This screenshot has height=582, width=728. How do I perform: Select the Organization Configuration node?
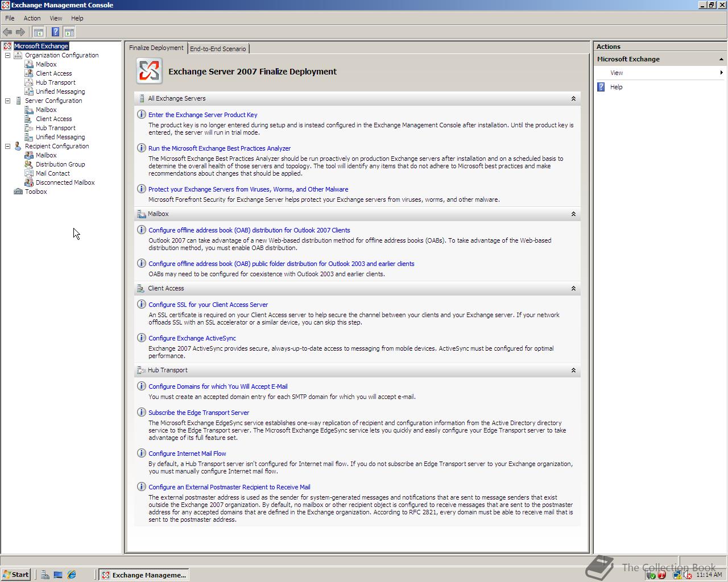click(x=61, y=55)
